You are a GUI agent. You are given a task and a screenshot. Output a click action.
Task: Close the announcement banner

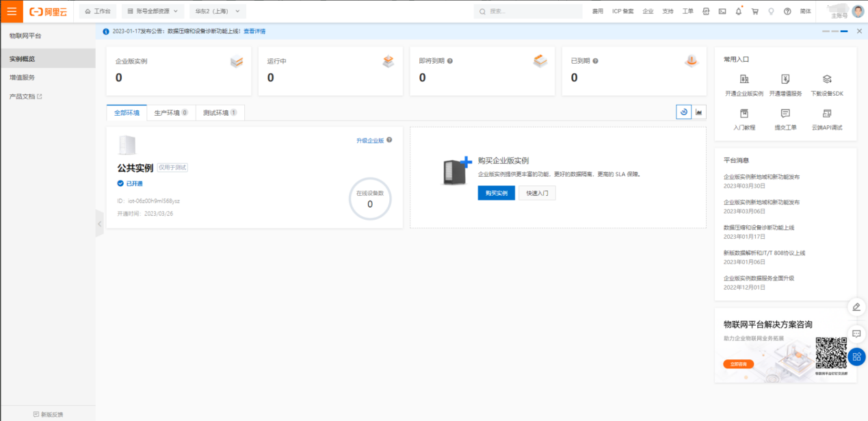858,31
